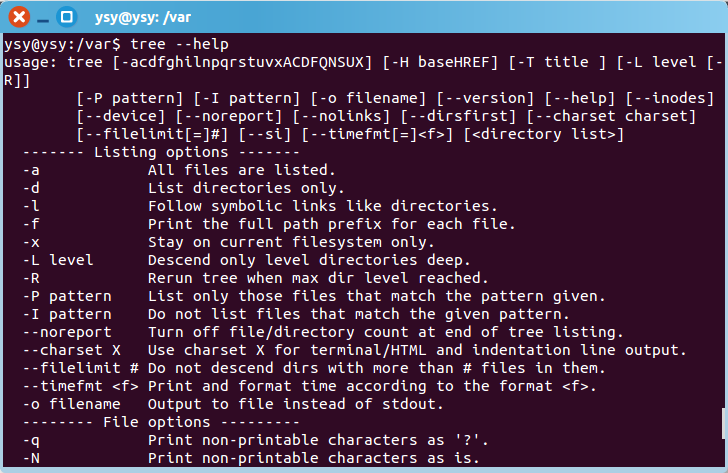Click the '--charset X' option text
Viewport: 728px width, 473px height.
point(70,350)
